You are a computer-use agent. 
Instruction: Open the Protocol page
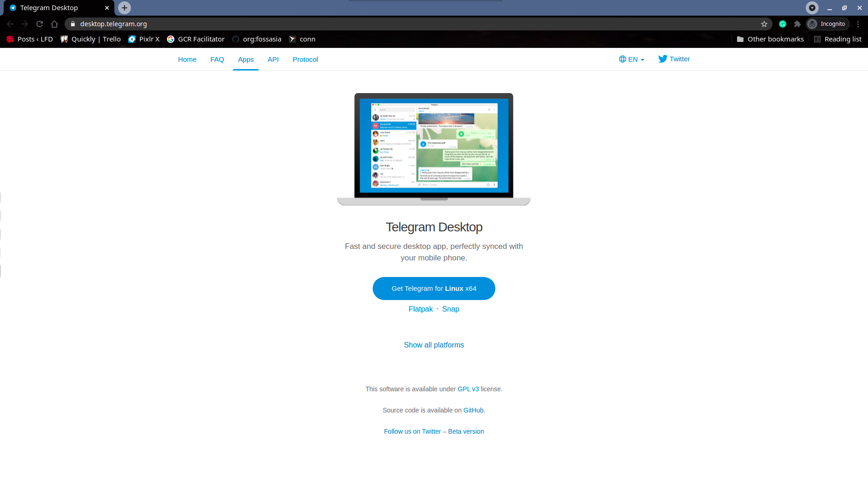pos(305,59)
